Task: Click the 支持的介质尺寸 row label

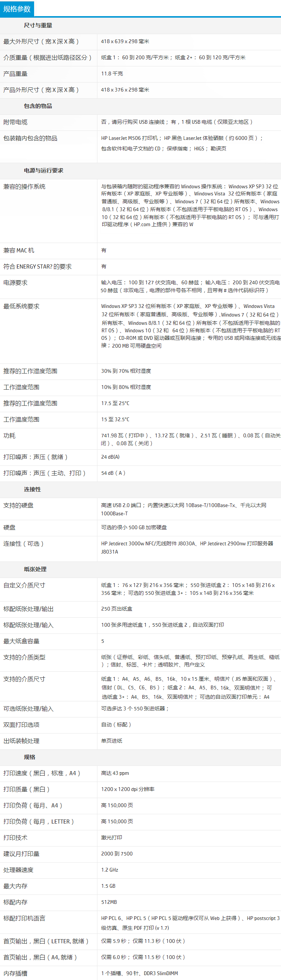Action: click(24, 680)
